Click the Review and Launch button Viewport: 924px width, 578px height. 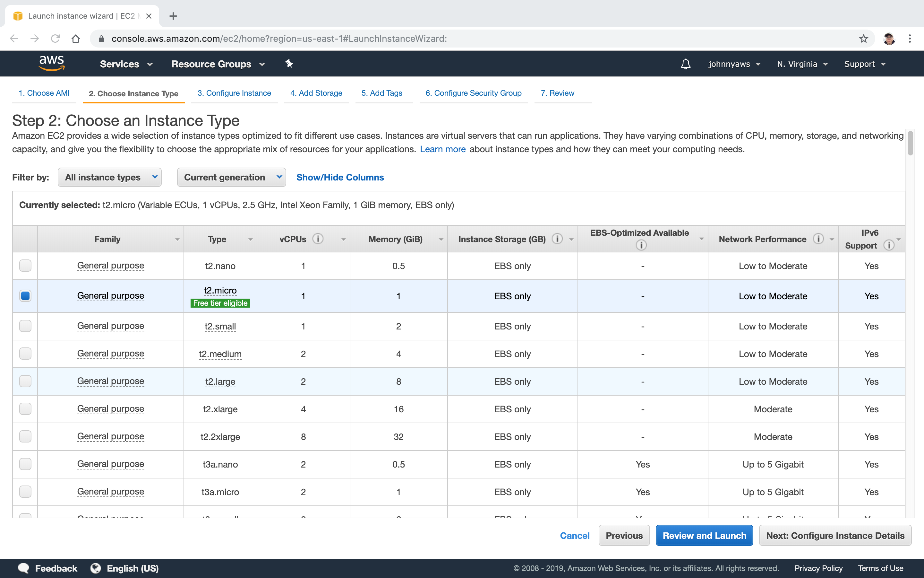point(705,536)
